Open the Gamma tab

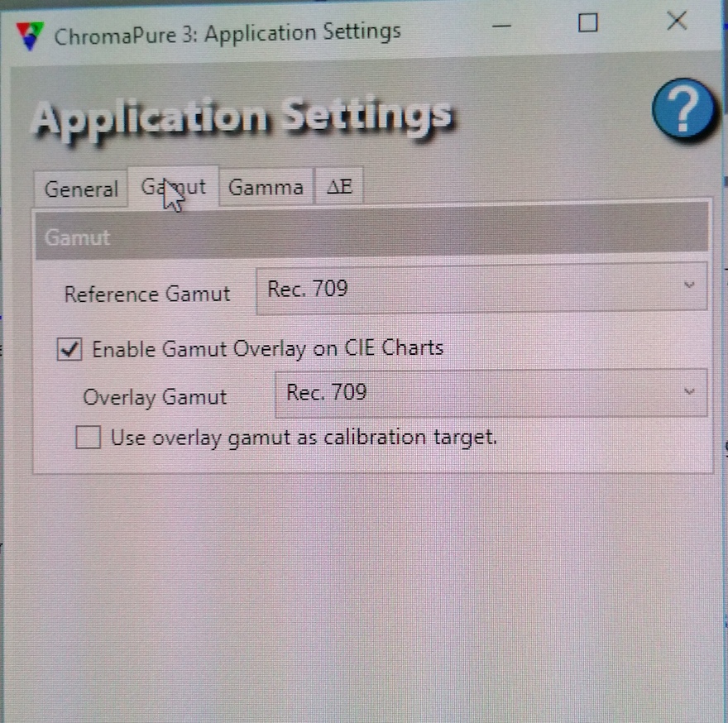(266, 188)
